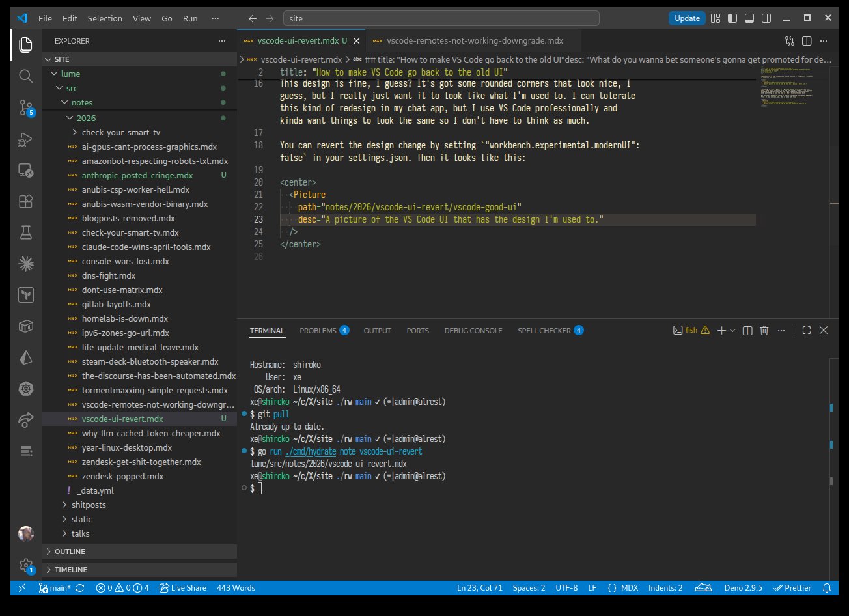This screenshot has height=616, width=849.
Task: Collapse the 2026 folder
Action: point(139,118)
